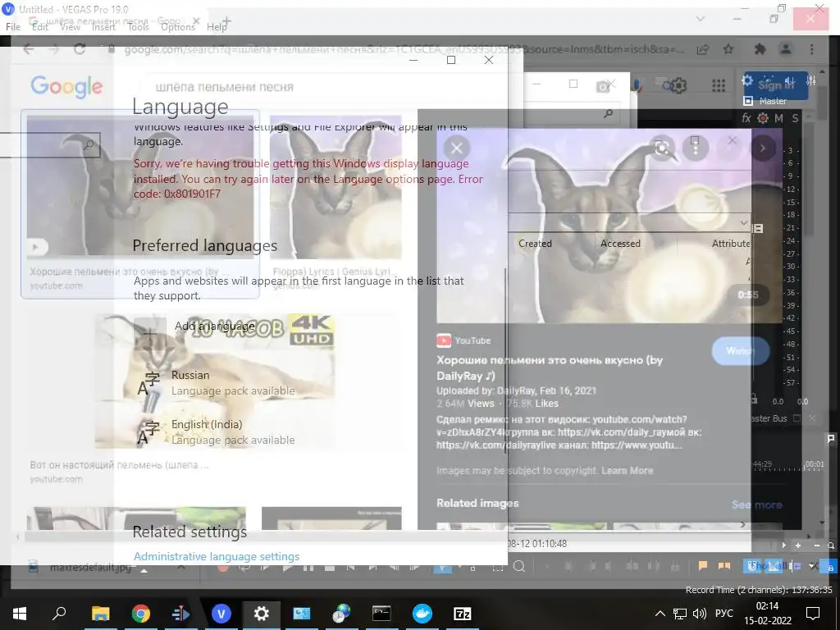
Task: Open Chrome's three-dot menu
Action: [811, 49]
